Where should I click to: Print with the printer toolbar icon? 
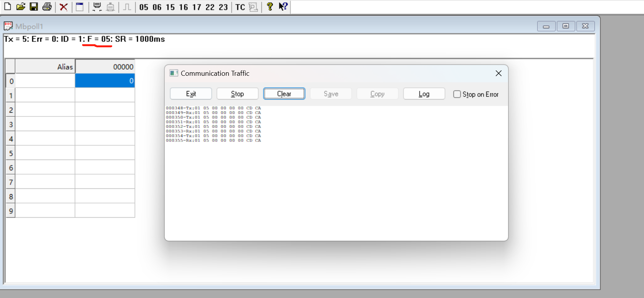pos(47,7)
